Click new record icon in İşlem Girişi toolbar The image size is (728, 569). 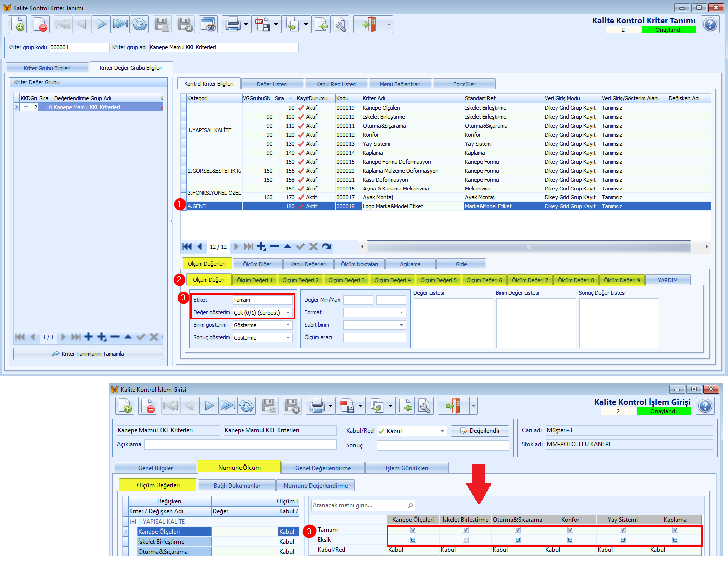pyautogui.click(x=125, y=406)
